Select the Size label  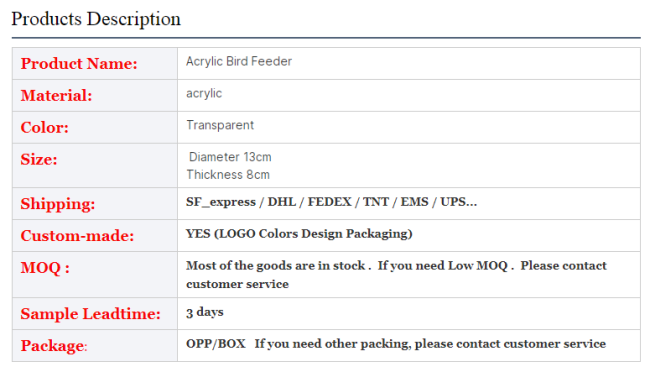click(x=39, y=159)
